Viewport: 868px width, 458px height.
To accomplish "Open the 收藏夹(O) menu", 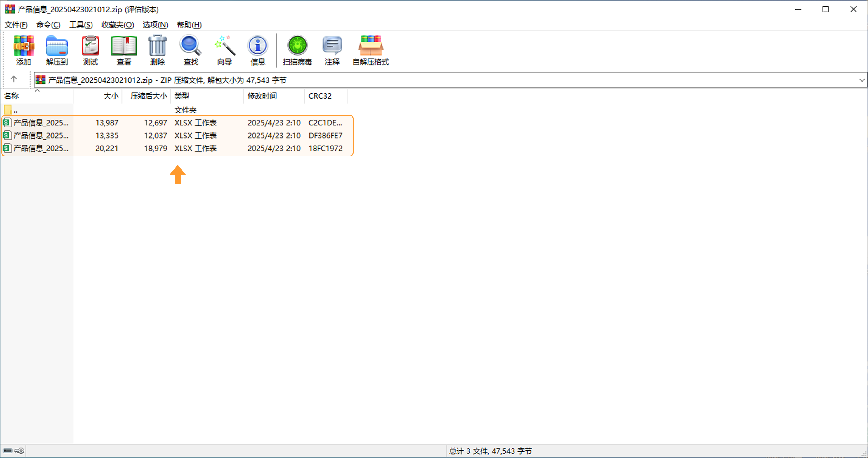I will pos(118,25).
